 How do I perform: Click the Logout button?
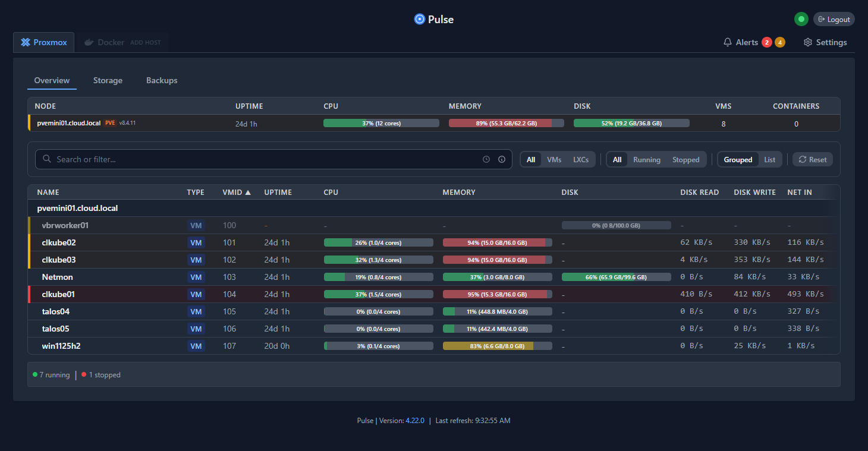[834, 19]
